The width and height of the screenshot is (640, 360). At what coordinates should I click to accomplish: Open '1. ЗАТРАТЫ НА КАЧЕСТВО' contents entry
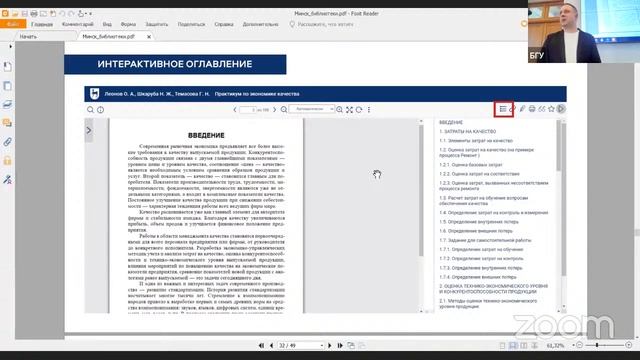pos(468,132)
